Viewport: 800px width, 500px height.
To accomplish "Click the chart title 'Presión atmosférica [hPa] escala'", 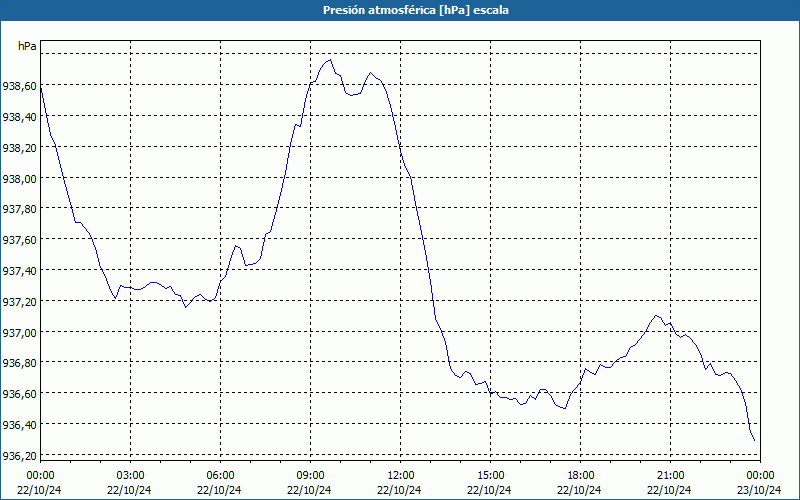I will [x=415, y=10].
